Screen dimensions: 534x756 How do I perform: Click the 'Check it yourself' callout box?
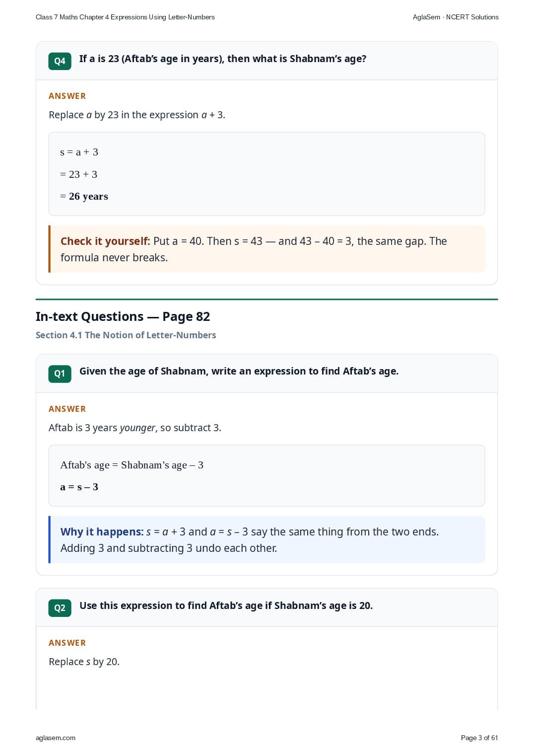click(x=267, y=249)
